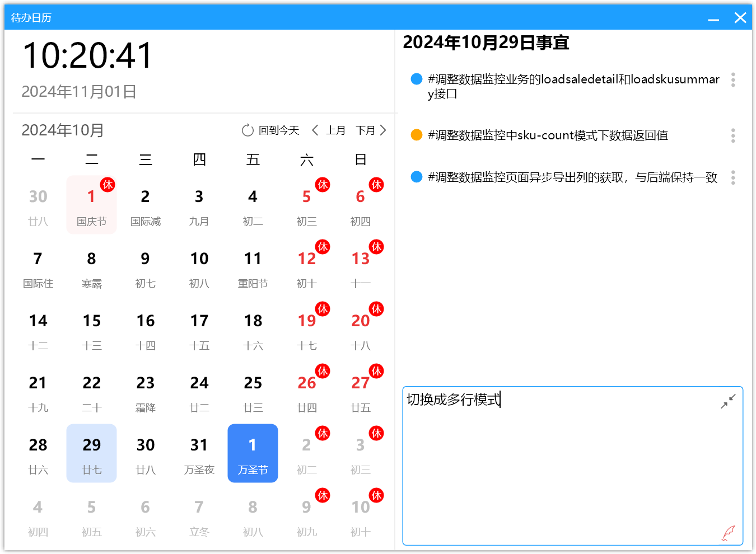Image resolution: width=756 pixels, height=554 pixels.
Task: Focus the note input containing 切换成多行模式
Action: (573, 466)
